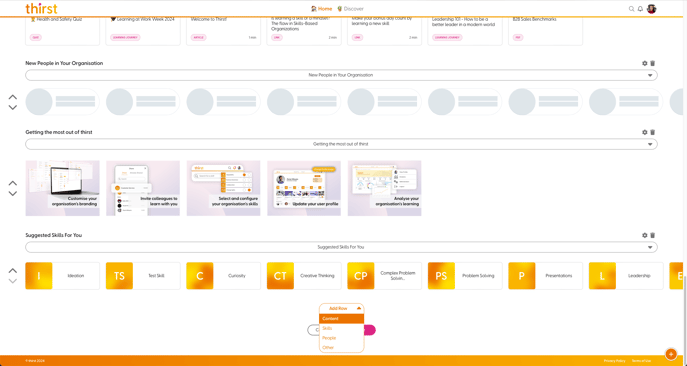Screen dimensions: 687x366
Task: Select Other from Add Row menu
Action: coord(342,348)
